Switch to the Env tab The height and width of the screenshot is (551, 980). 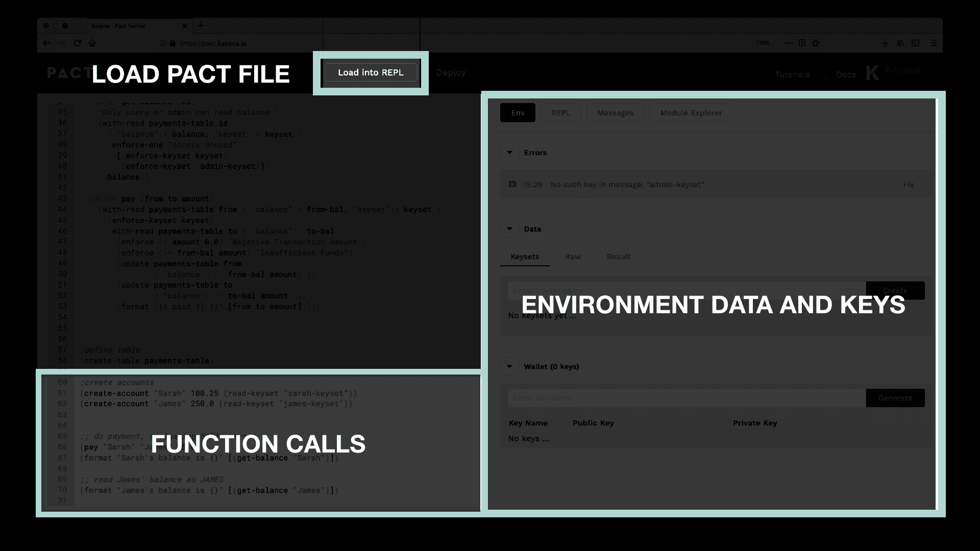tap(518, 113)
